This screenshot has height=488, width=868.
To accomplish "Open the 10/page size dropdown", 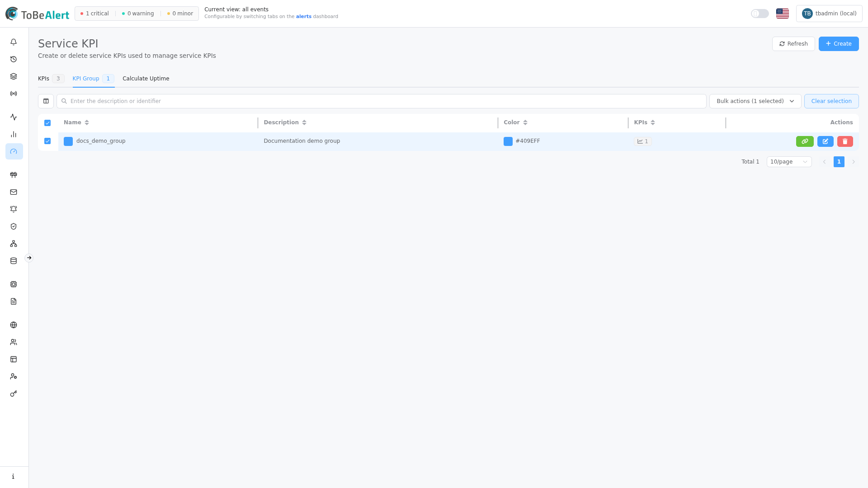I will click(789, 162).
